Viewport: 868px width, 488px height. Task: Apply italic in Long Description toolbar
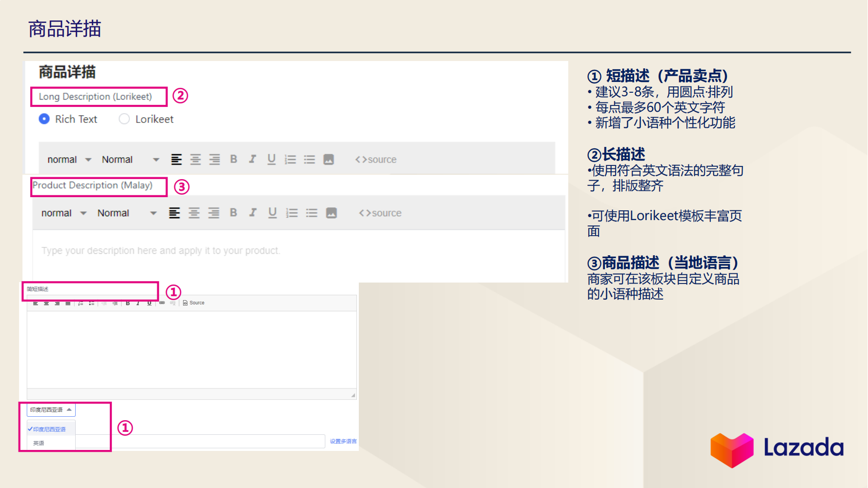(x=252, y=159)
